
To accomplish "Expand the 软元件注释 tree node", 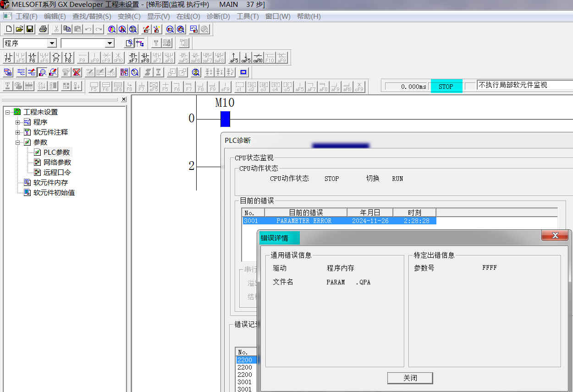I will click(18, 132).
